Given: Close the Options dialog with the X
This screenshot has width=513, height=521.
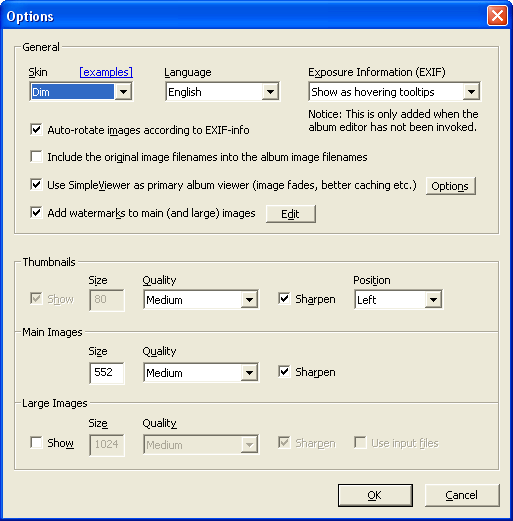Looking at the screenshot, I should click(x=497, y=15).
